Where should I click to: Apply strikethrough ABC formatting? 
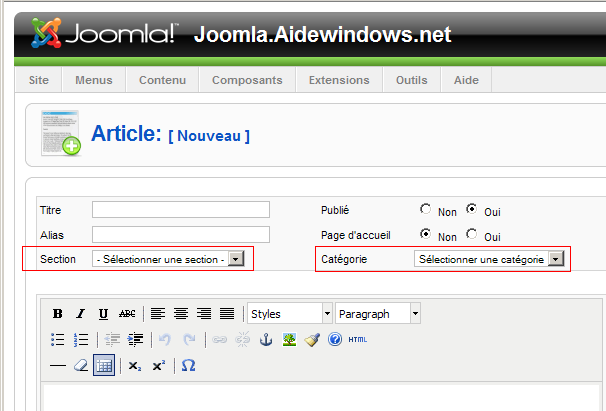[x=127, y=314]
